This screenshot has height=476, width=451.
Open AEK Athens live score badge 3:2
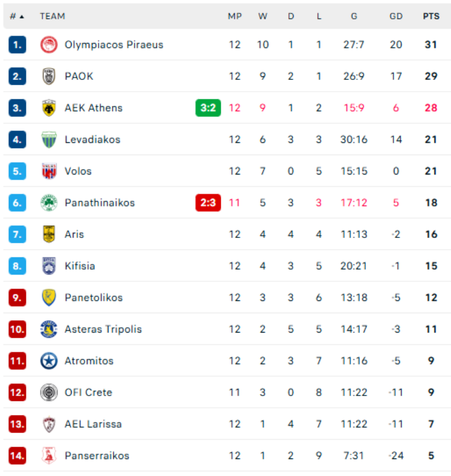point(208,108)
